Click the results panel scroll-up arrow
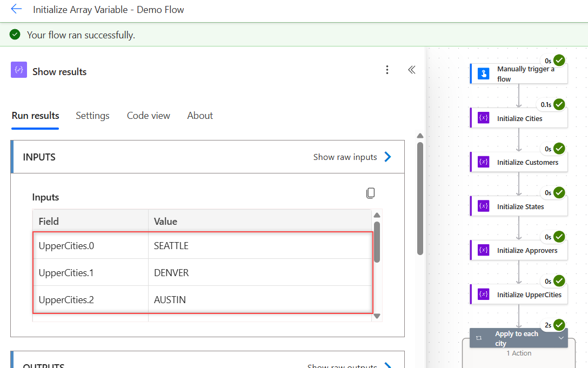The image size is (588, 368). point(420,136)
